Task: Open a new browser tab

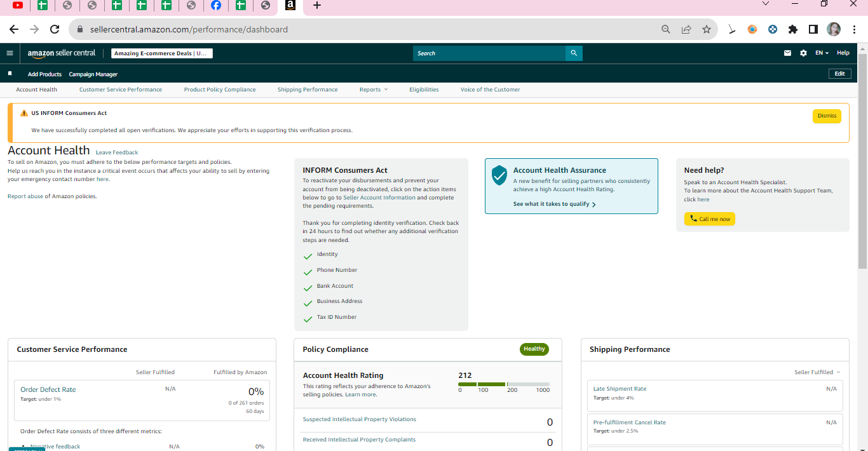Action: pyautogui.click(x=317, y=6)
